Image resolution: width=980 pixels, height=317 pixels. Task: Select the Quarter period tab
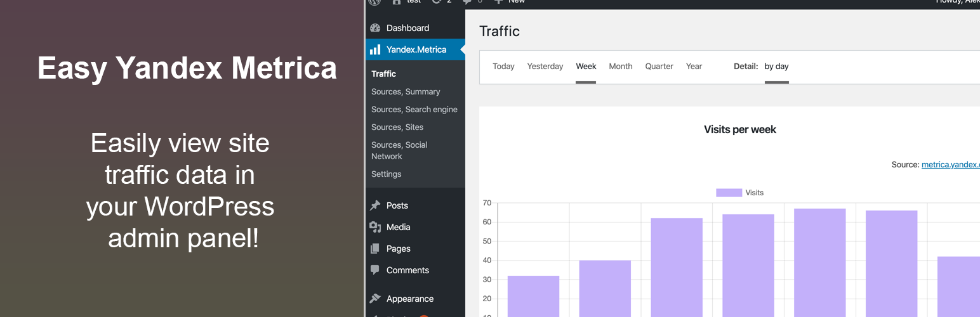[x=659, y=67]
